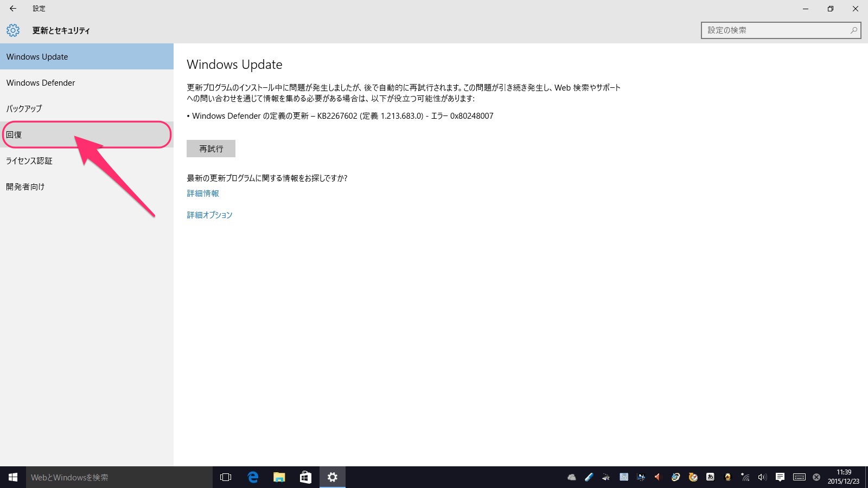Click the Windows Update page heading
Screen dimensions: 868x488
click(x=234, y=65)
